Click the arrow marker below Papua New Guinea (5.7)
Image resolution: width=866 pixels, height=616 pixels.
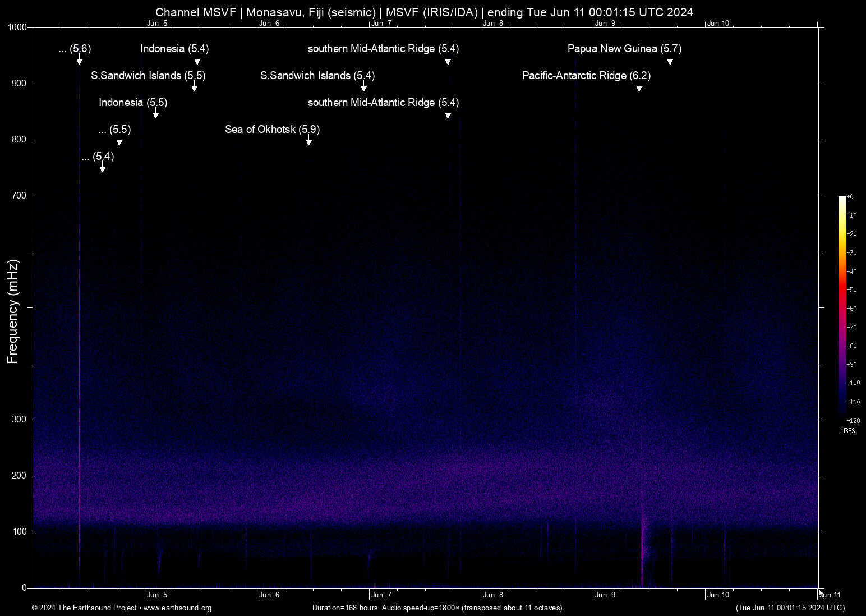[670, 59]
